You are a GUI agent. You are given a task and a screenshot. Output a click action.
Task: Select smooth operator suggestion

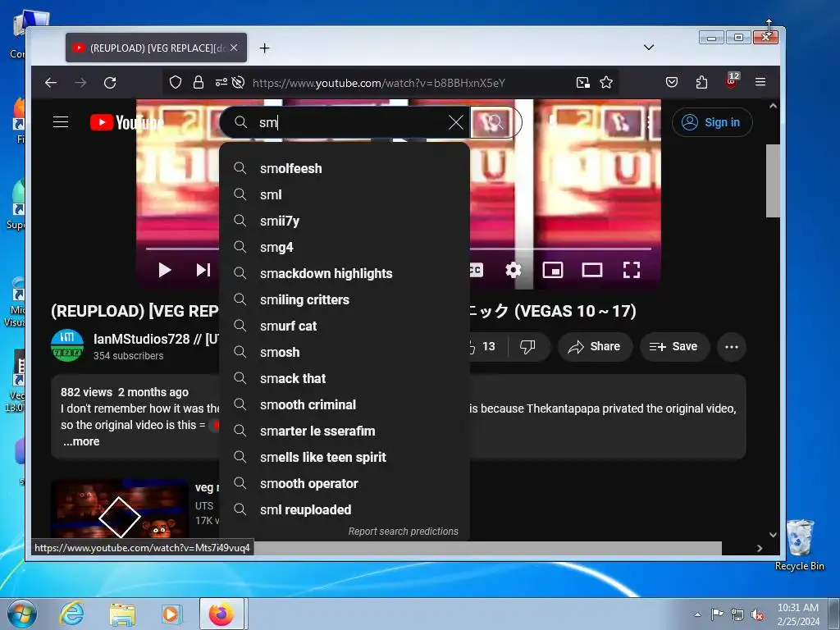coord(345,483)
